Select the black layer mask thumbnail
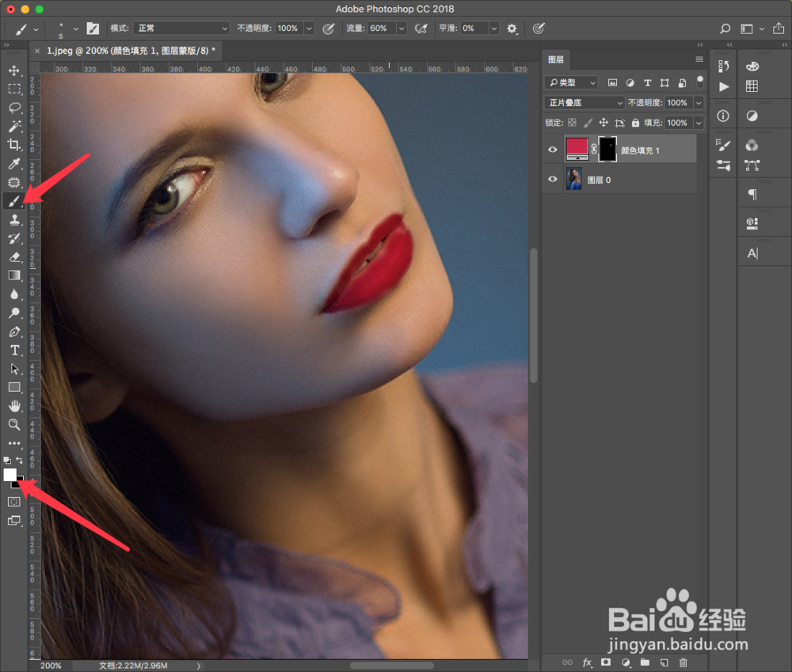The image size is (792, 672). point(607,150)
